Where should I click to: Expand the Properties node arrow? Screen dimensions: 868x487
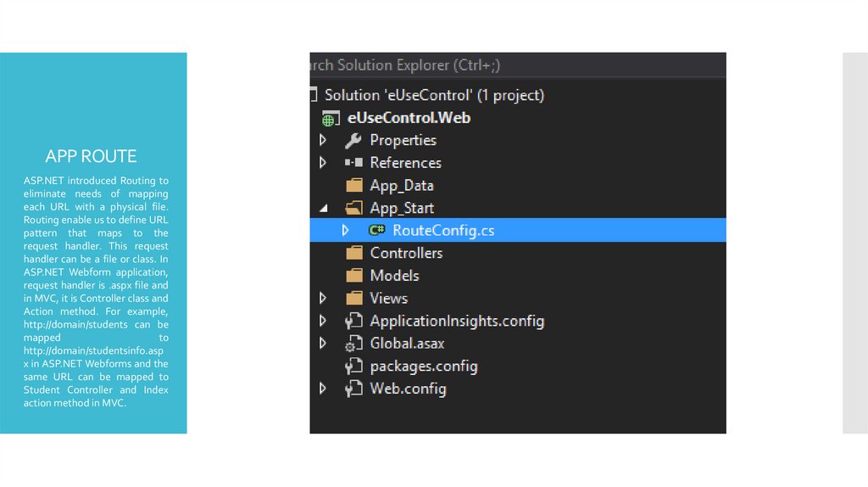coord(322,140)
